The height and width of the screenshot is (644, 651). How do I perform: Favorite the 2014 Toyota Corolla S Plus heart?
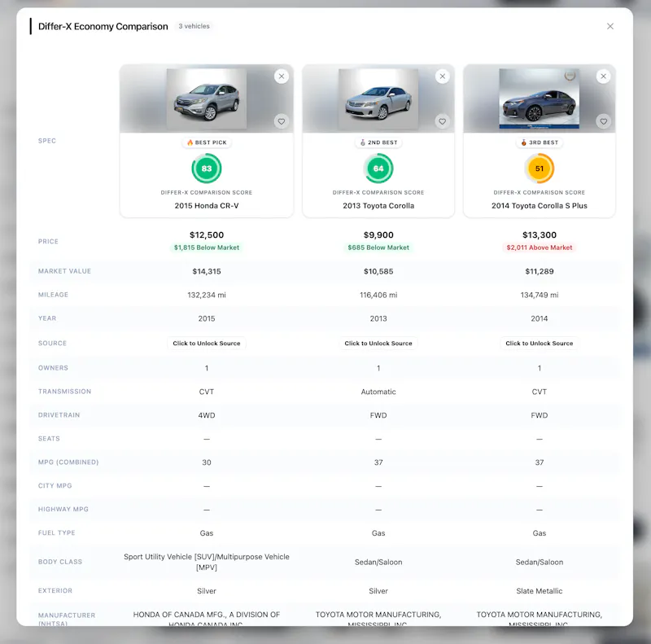coord(603,121)
